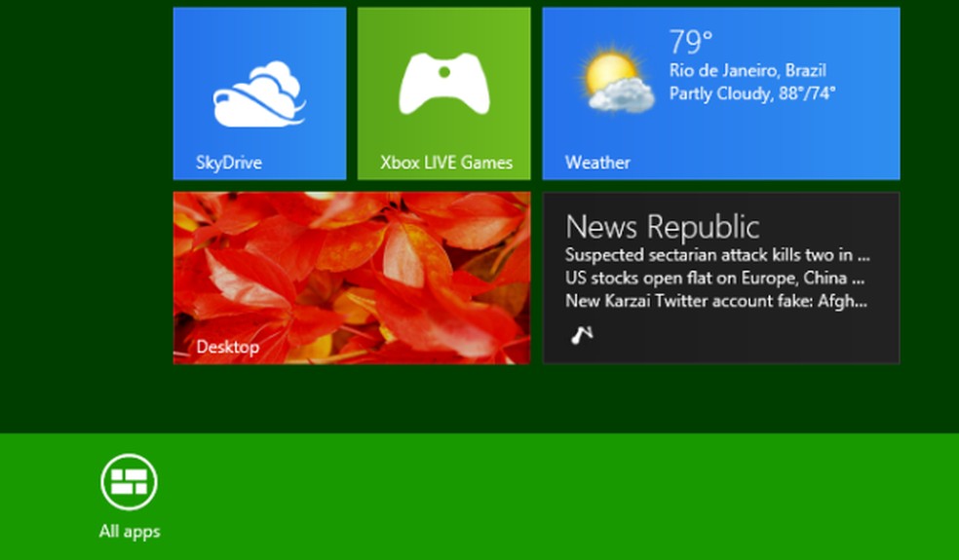Click headline 'New Karzai Twitter account fake: Afgh...'
Screen dimensions: 959x560
(x=716, y=301)
